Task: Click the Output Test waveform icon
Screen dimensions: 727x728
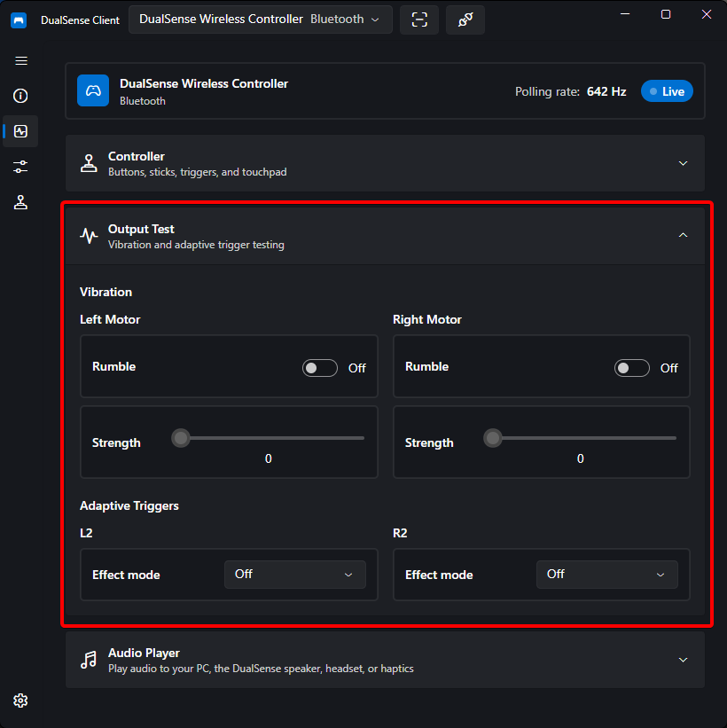Action: 89,236
